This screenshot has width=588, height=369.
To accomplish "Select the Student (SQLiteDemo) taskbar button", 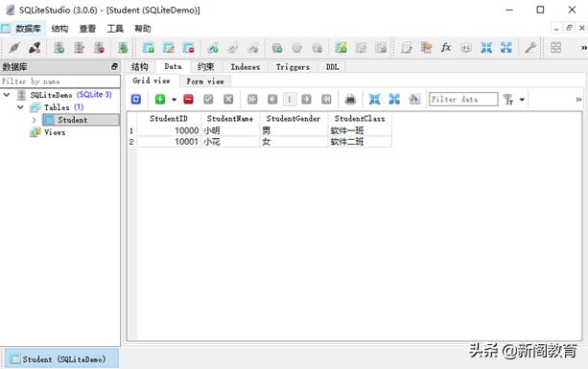I will 62,358.
